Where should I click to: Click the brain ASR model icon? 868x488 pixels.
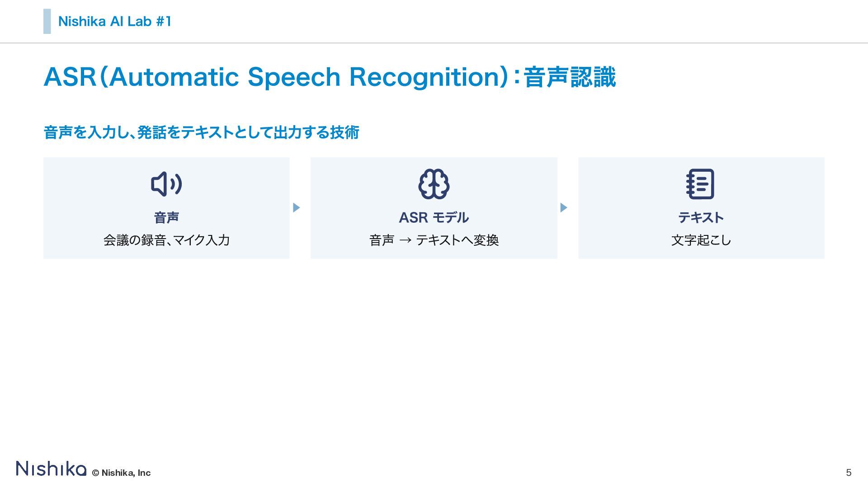tap(434, 184)
